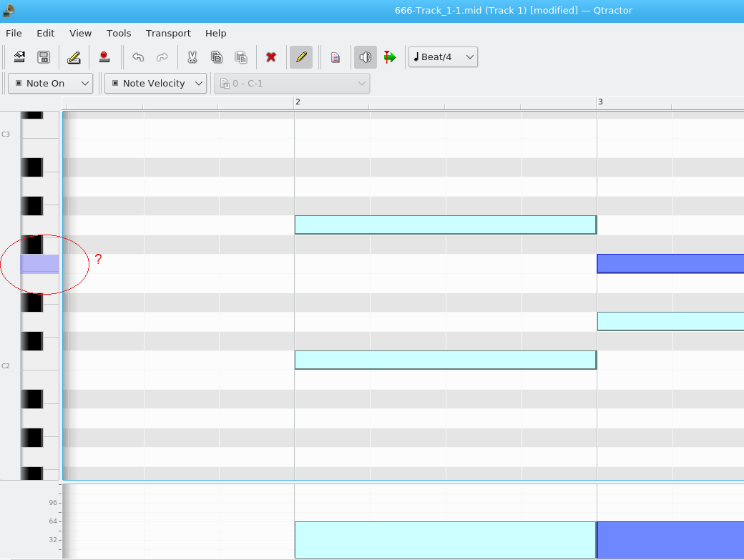Select the cyan note starting at bar 3
This screenshot has height=560, width=744.
click(670, 322)
